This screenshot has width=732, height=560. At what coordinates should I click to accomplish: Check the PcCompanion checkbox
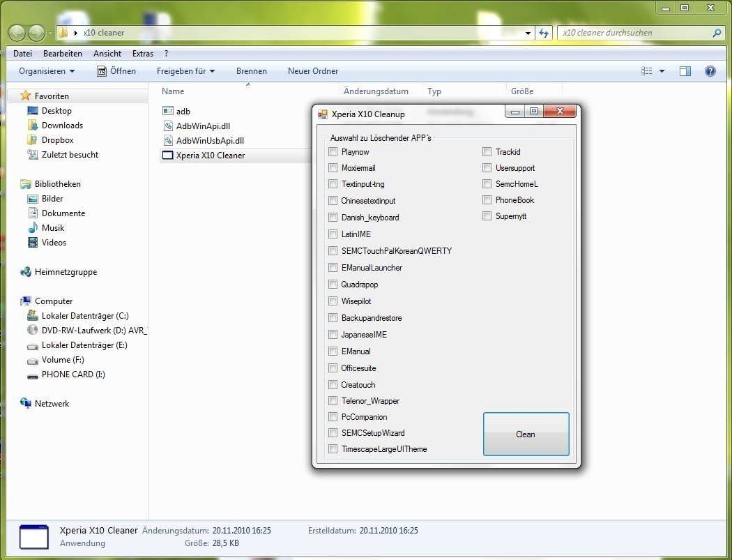click(x=333, y=416)
